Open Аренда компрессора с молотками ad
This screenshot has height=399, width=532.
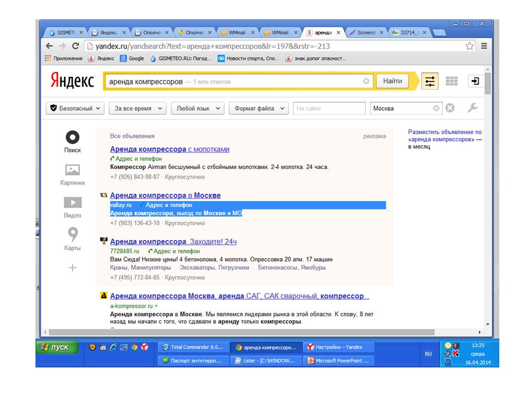170,149
